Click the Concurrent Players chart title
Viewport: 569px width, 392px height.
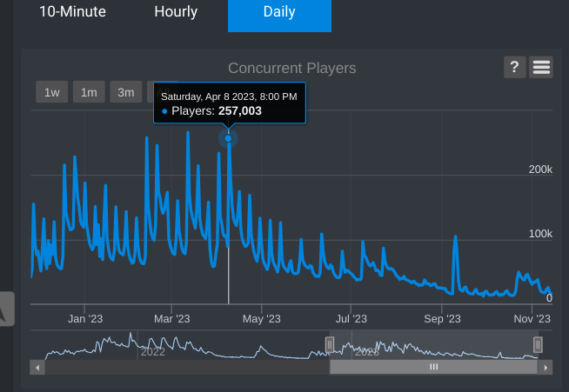pos(292,68)
